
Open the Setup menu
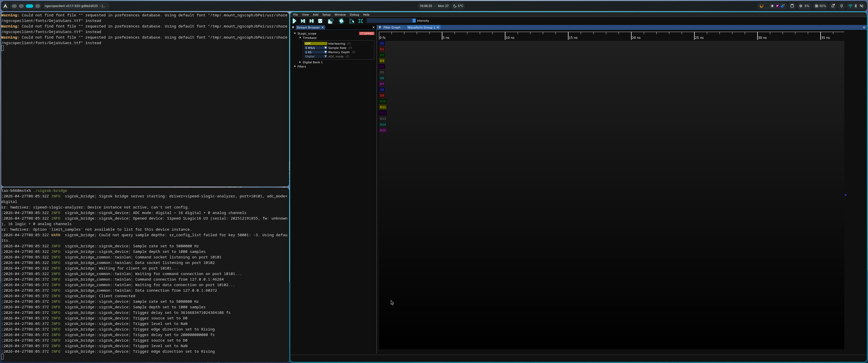point(326,14)
